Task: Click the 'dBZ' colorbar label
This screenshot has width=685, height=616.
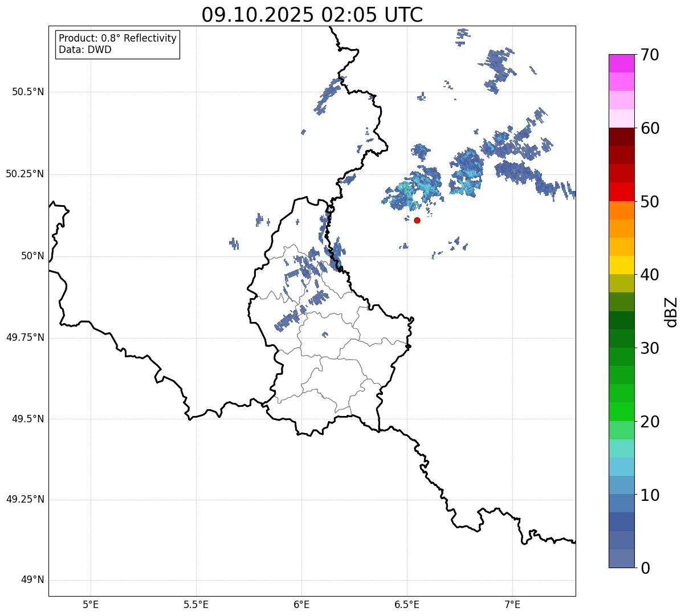Action: tap(671, 312)
